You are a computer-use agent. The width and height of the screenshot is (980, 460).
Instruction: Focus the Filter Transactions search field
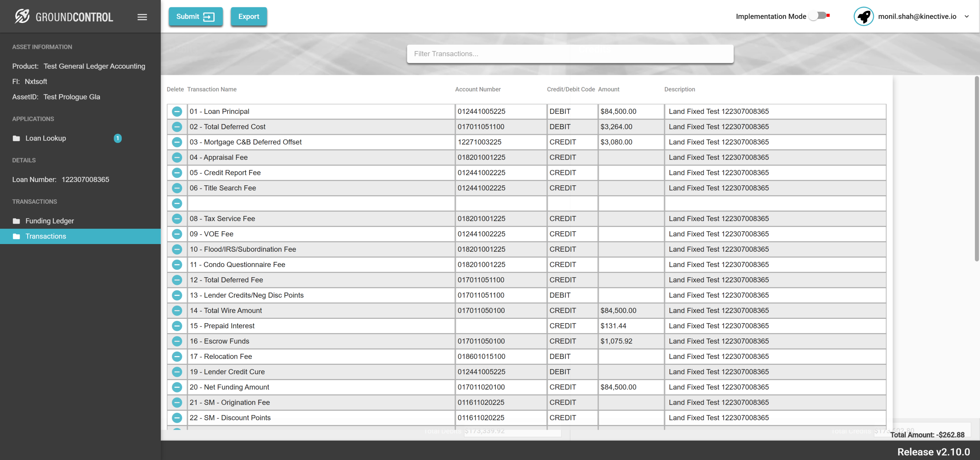569,54
